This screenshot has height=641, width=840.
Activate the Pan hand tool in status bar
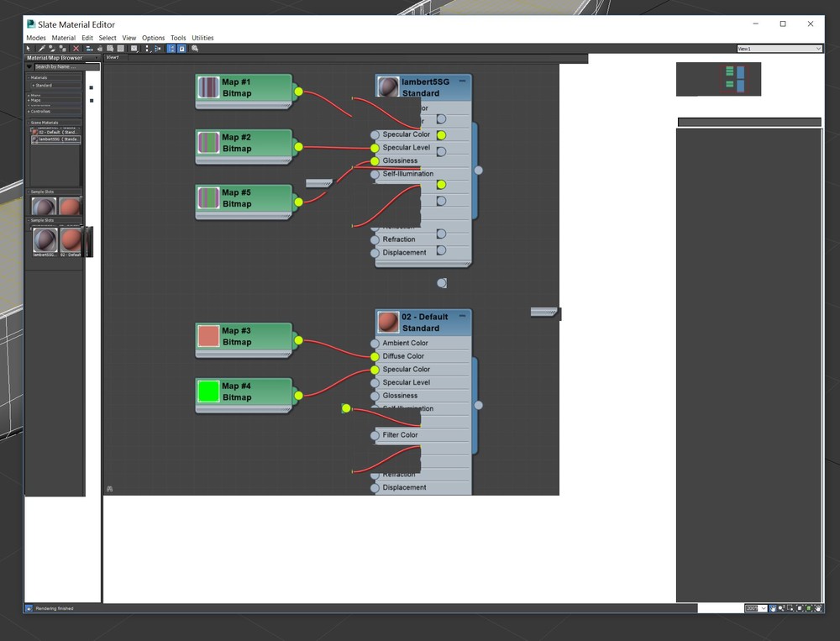click(773, 608)
